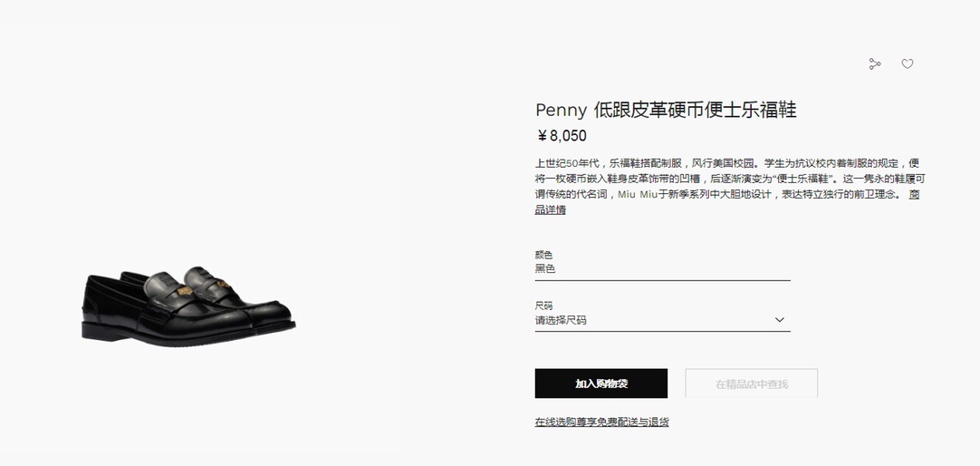Screen dimensions: 980x466
Task: Select the 请选择尺码 size field
Action: (x=662, y=320)
